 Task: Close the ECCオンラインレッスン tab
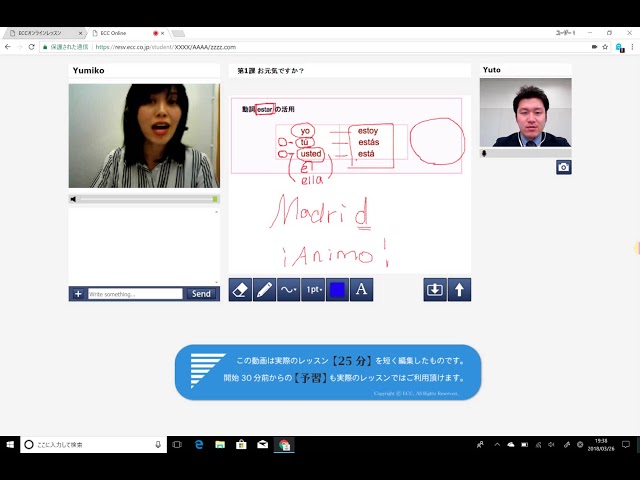pos(80,33)
